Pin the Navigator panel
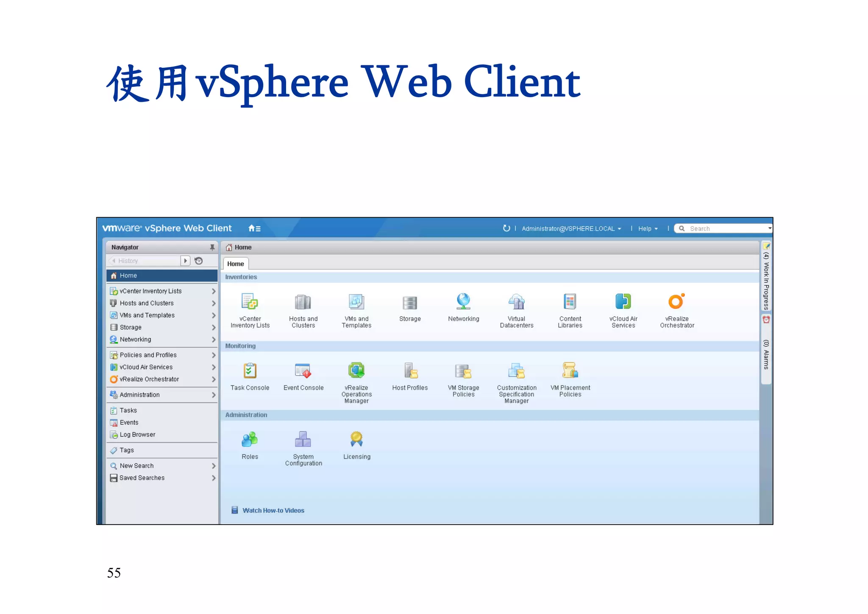 click(212, 247)
